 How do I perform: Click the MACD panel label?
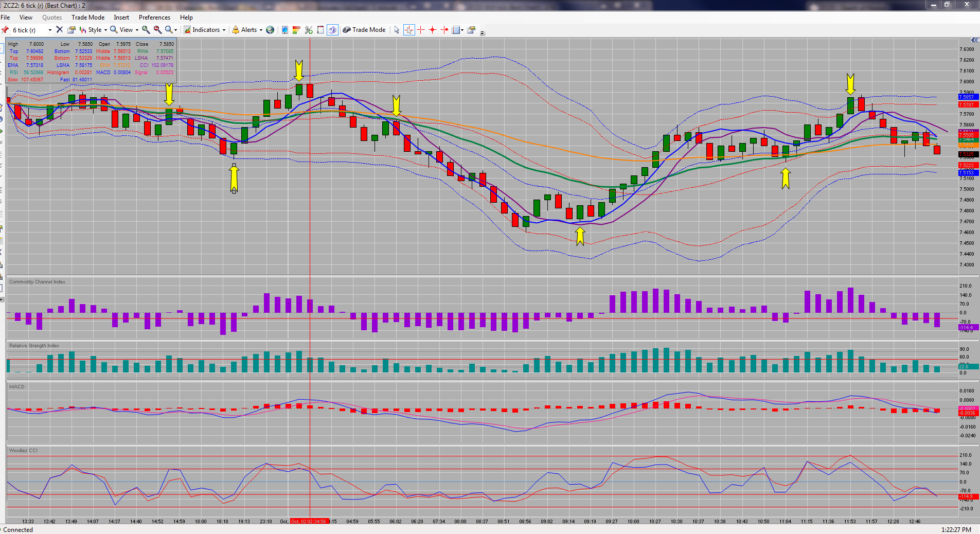[x=17, y=387]
